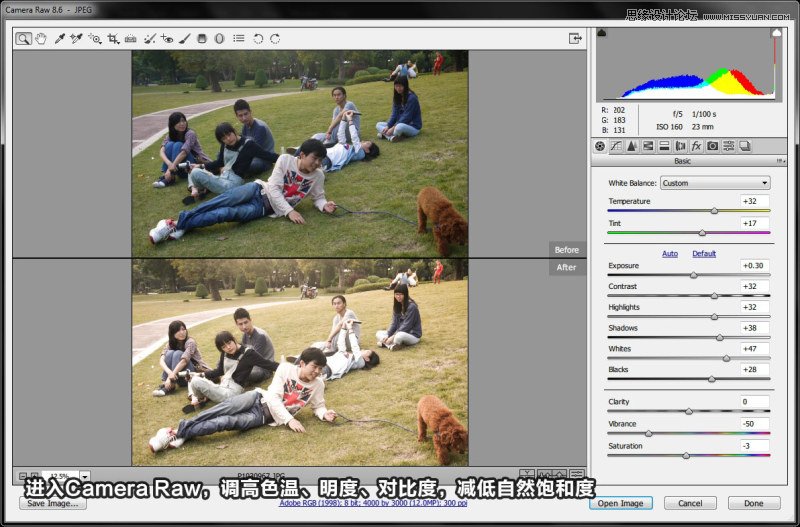The height and width of the screenshot is (527, 800).
Task: Switch to the Effects (fx) tab
Action: point(696,146)
